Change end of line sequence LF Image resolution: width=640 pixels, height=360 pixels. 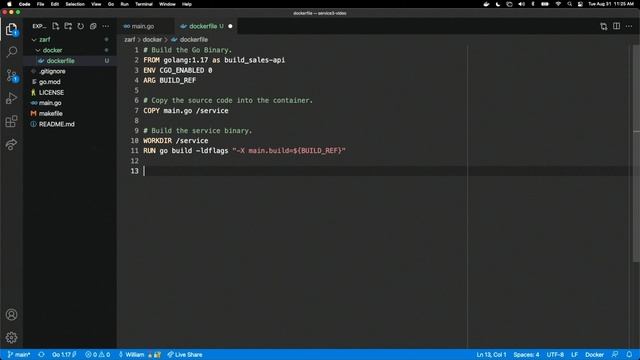click(x=574, y=355)
